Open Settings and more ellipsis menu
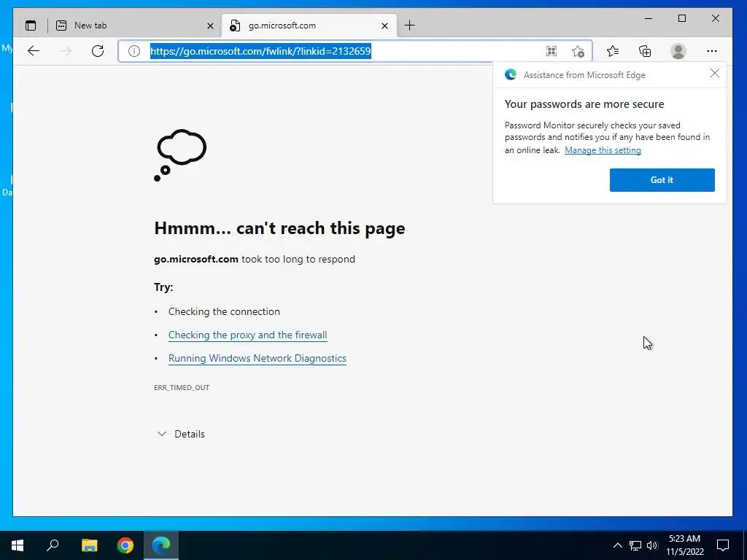This screenshot has height=560, width=747. (x=712, y=51)
